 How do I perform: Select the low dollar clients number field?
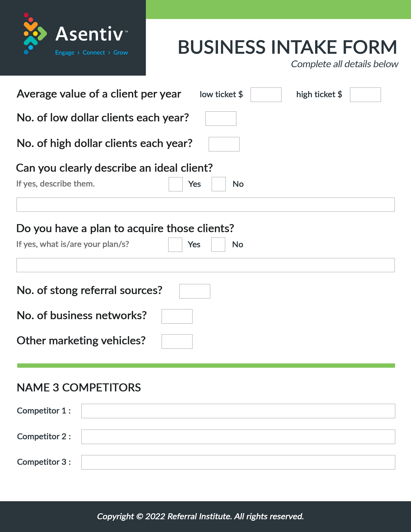pyautogui.click(x=221, y=119)
